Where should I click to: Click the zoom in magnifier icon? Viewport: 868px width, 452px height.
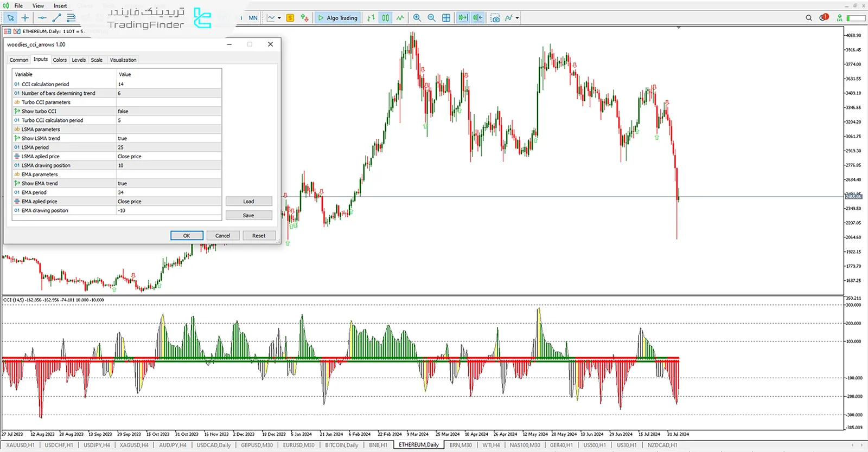click(417, 18)
